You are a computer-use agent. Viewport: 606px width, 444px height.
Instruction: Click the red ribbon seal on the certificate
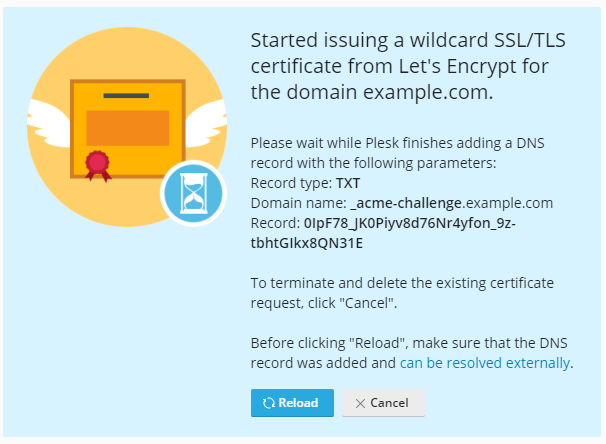(x=97, y=163)
